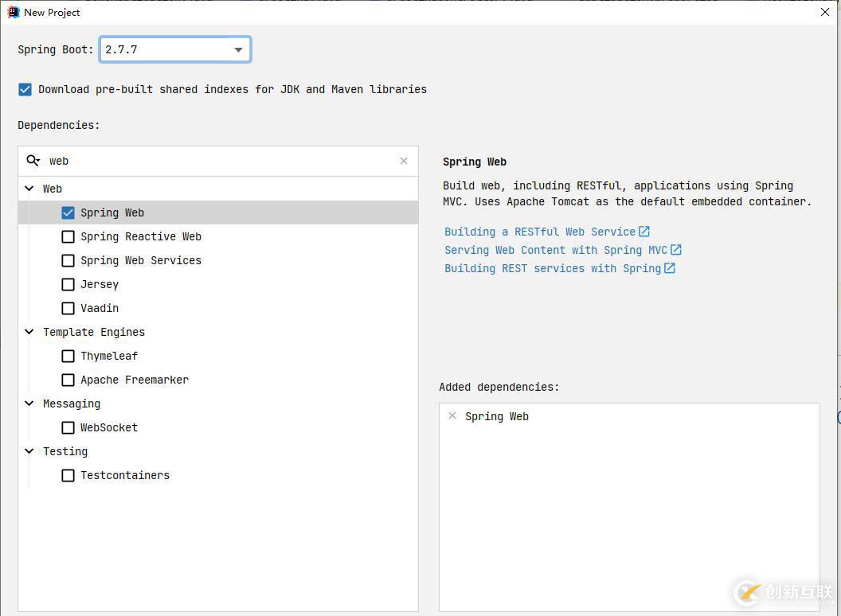Click the WebSocket label
This screenshot has width=841, height=616.
(109, 428)
